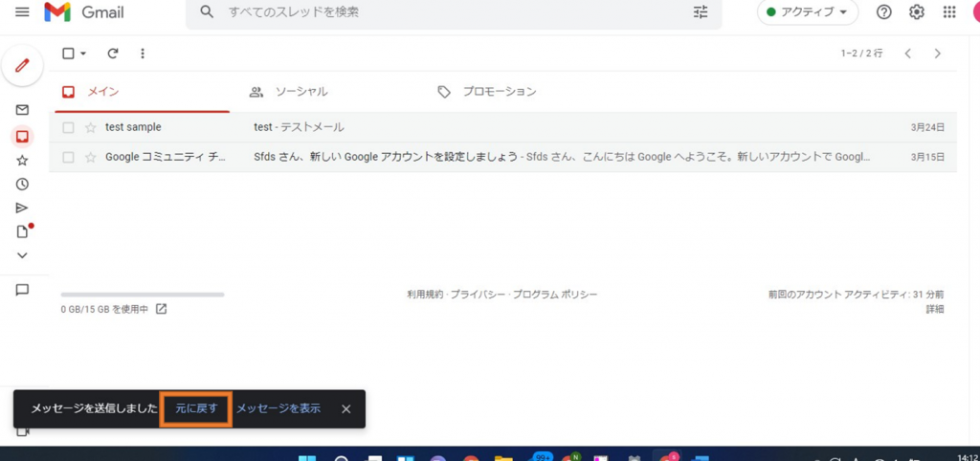980x461 pixels.
Task: Click the search magnifier icon
Action: pos(207,11)
